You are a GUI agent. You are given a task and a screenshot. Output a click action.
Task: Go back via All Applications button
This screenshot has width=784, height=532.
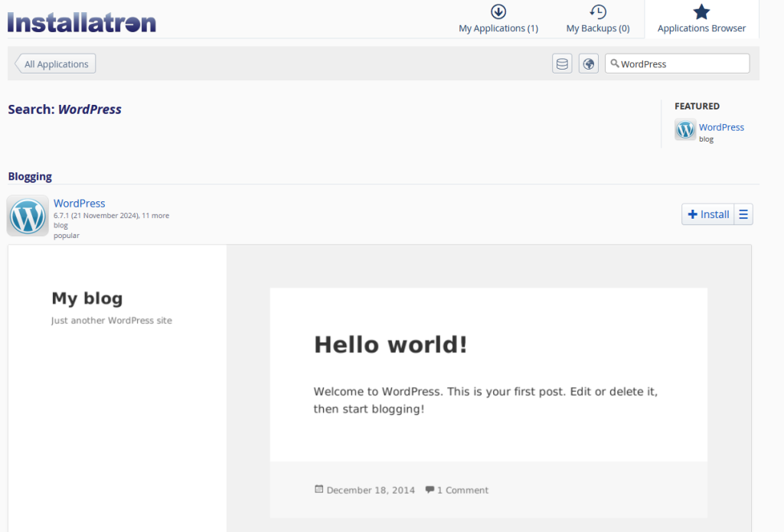pos(56,64)
